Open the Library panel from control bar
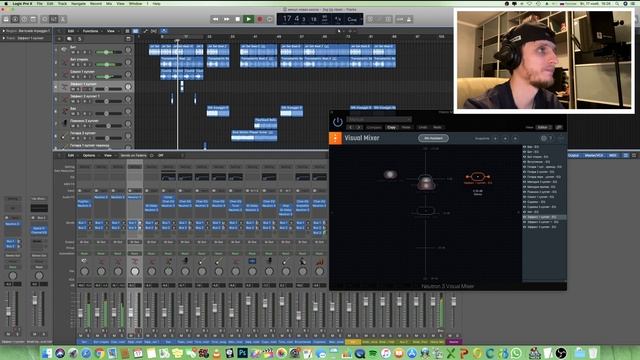This screenshot has width=640, height=360. [6, 19]
